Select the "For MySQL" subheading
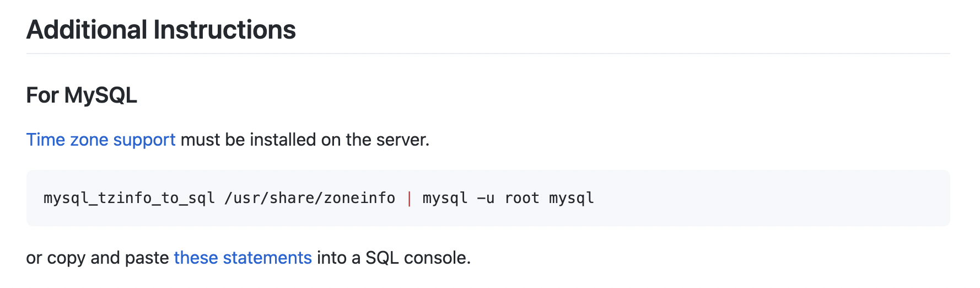Image resolution: width=980 pixels, height=288 pixels. point(82,95)
